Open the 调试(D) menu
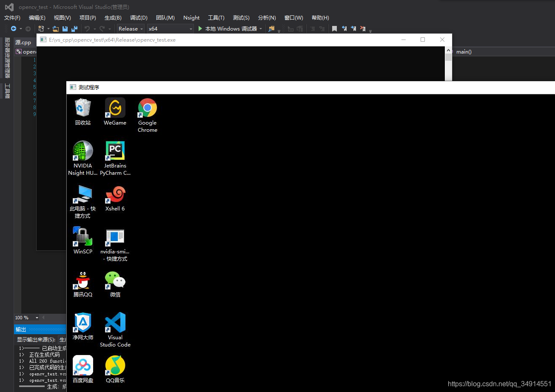The width and height of the screenshot is (555, 392). pyautogui.click(x=139, y=18)
